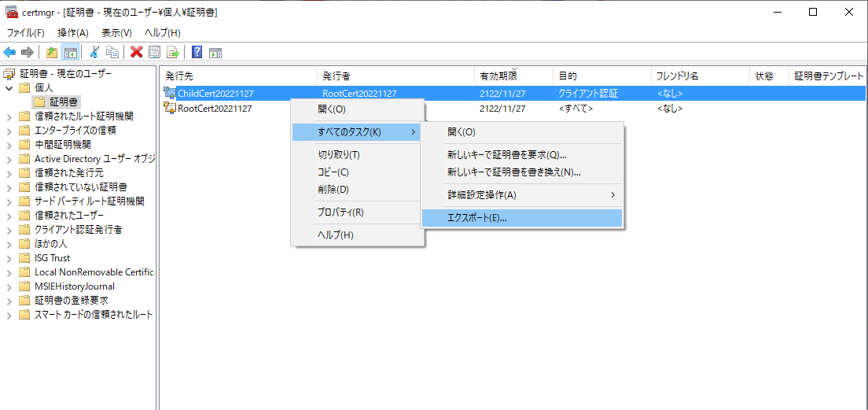Click the Export list toolbar icon
This screenshot has width=868, height=410.
(x=173, y=53)
